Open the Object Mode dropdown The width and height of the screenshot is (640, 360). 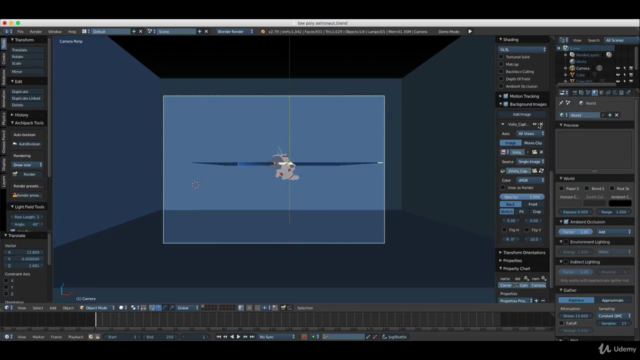coord(97,308)
